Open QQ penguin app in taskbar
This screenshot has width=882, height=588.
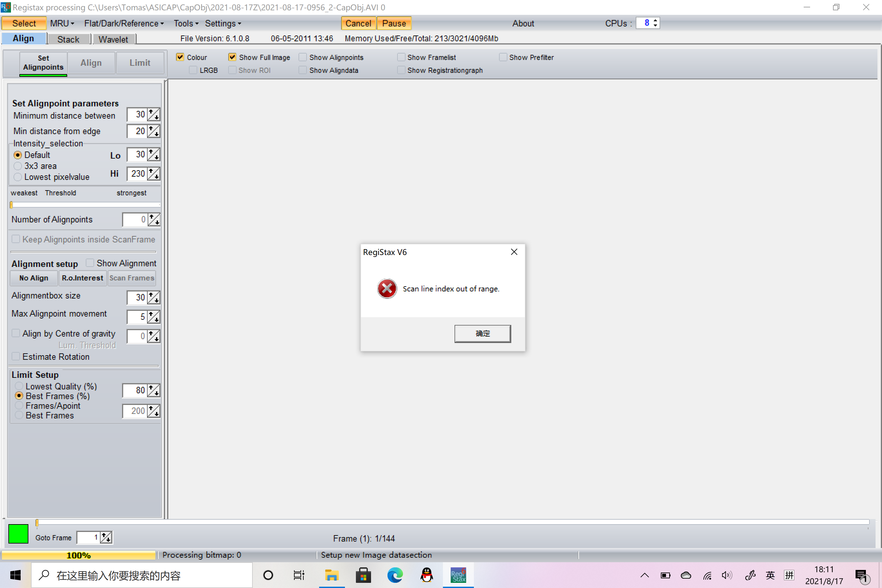pyautogui.click(x=426, y=575)
